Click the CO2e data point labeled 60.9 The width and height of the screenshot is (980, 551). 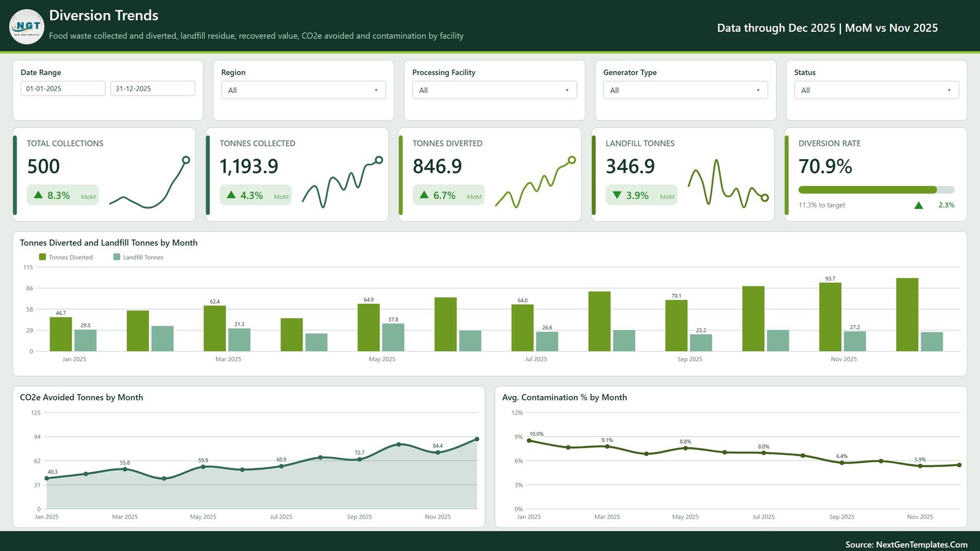tap(281, 466)
